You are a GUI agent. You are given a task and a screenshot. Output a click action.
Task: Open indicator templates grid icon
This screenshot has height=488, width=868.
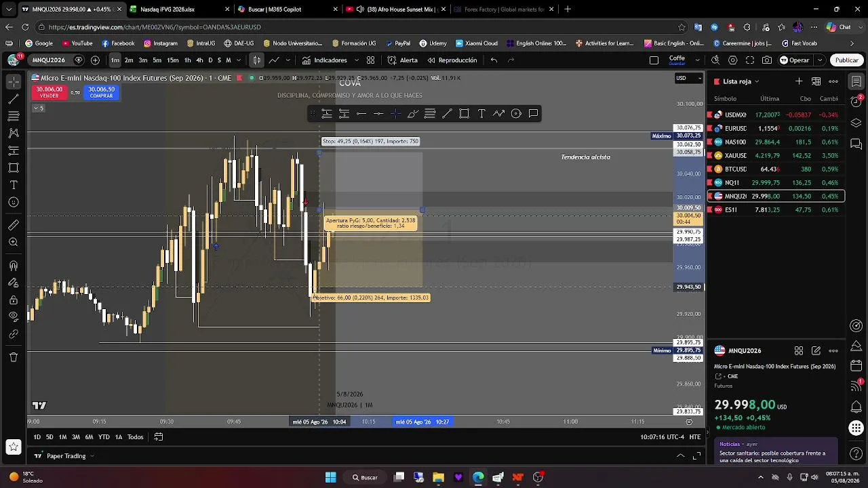(370, 60)
